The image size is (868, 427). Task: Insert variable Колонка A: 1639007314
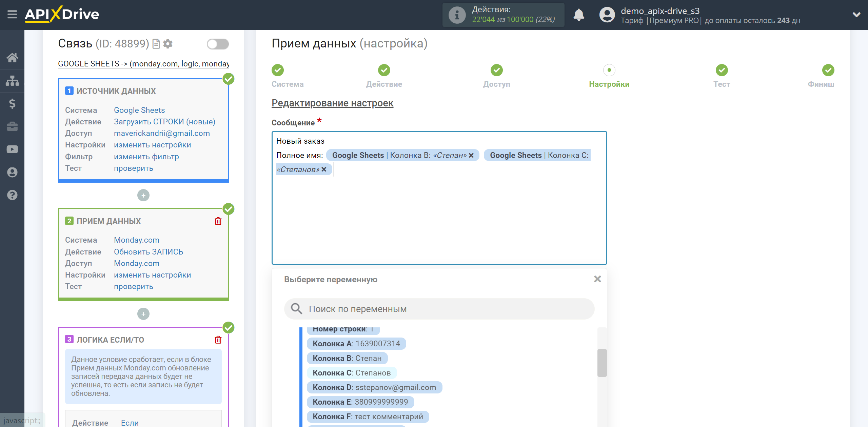tap(356, 344)
